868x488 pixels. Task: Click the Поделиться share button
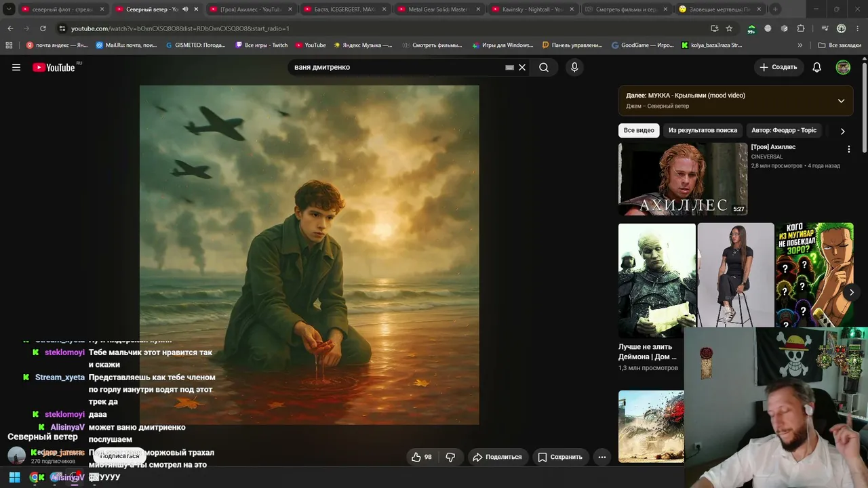pos(497,457)
